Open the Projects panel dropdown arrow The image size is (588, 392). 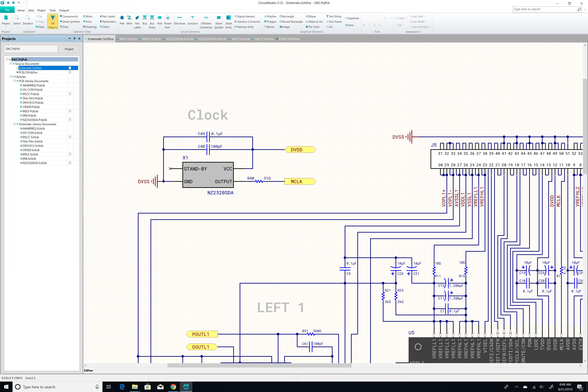[x=69, y=39]
